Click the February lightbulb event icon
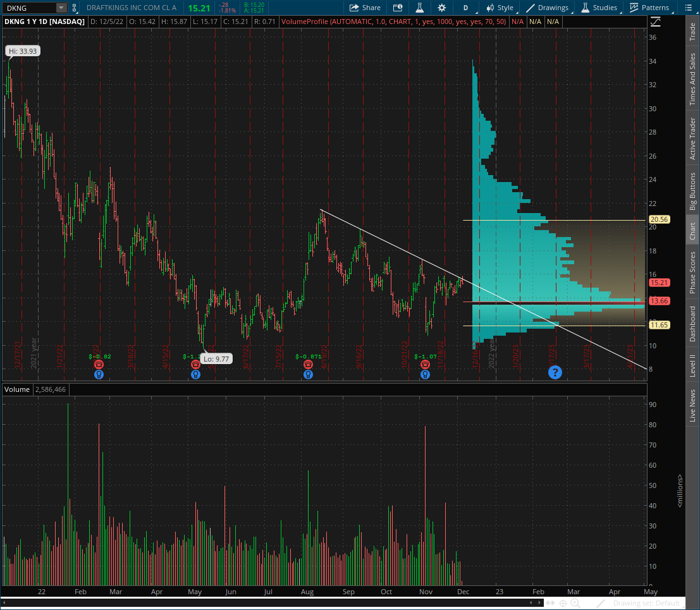The width and height of the screenshot is (700, 610). 99,375
